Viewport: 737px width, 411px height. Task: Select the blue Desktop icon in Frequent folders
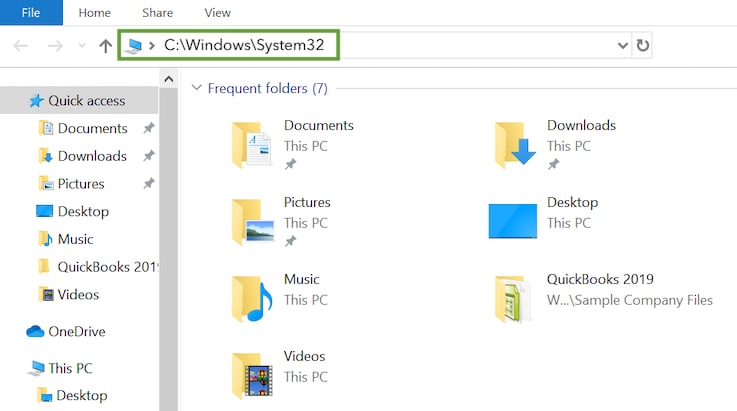[x=513, y=221]
